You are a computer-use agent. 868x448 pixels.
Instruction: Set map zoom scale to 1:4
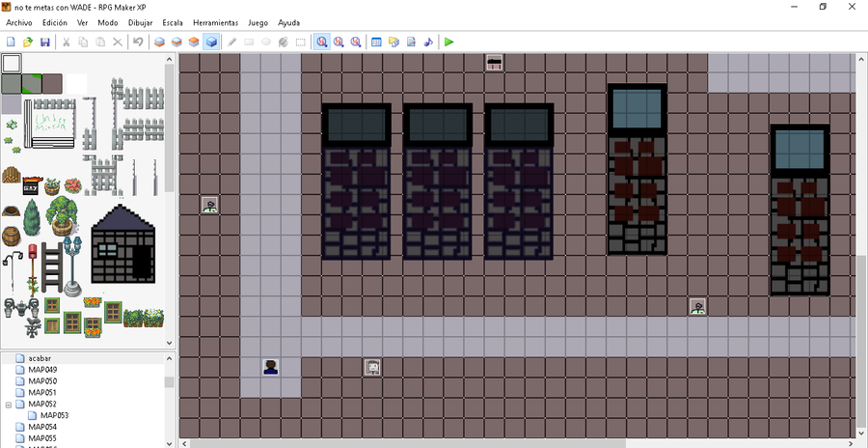click(356, 42)
